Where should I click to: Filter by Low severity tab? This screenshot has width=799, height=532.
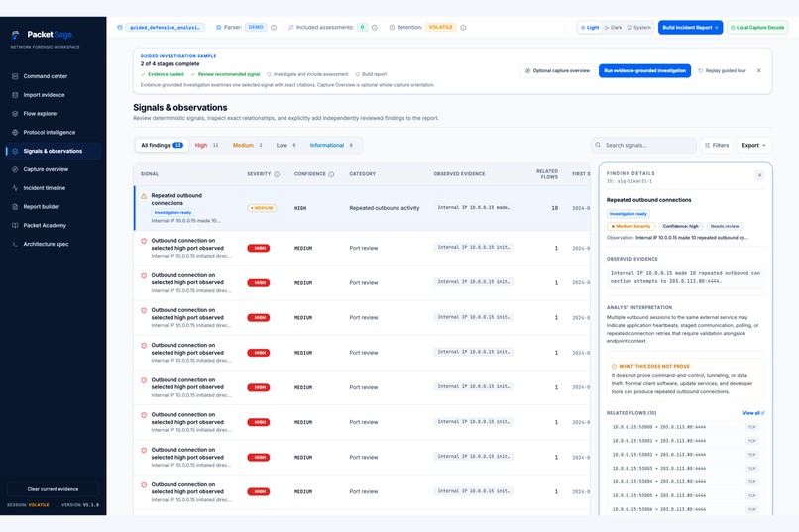pyautogui.click(x=286, y=145)
